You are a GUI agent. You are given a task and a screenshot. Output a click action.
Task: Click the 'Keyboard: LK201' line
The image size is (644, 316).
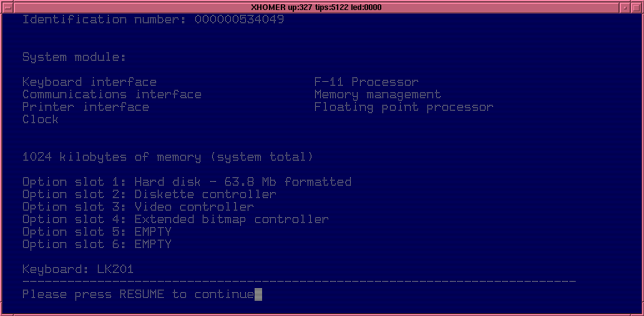click(x=78, y=269)
